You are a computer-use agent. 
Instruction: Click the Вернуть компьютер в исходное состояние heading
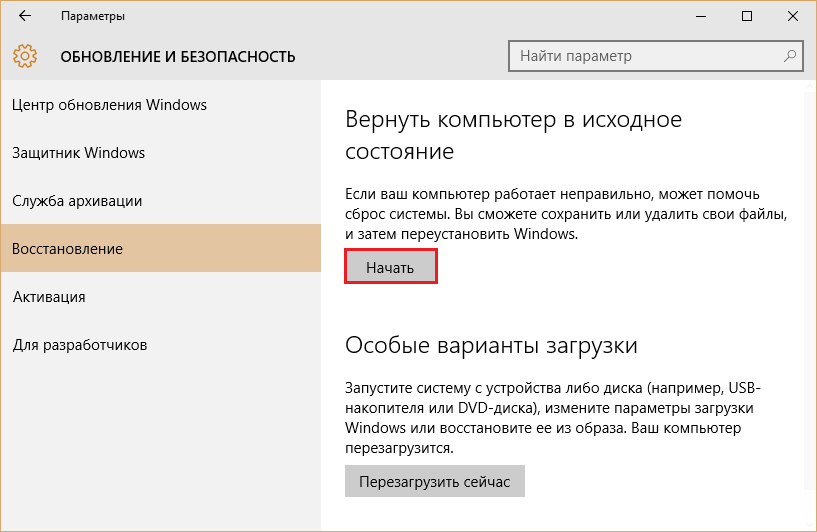[x=513, y=135]
